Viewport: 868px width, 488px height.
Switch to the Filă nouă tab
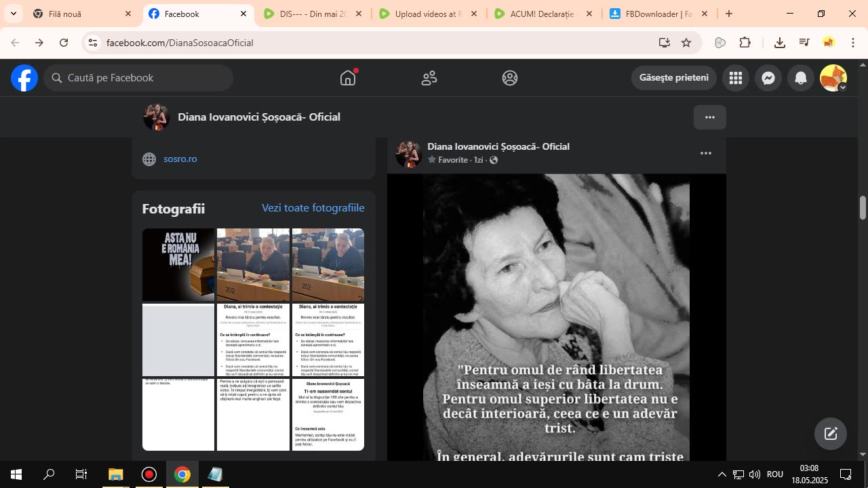(x=82, y=14)
